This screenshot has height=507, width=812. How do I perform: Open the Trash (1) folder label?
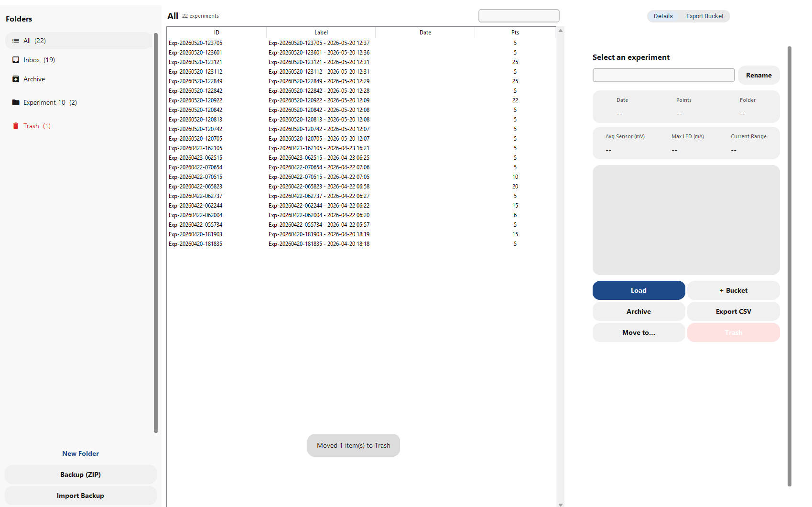[37, 126]
